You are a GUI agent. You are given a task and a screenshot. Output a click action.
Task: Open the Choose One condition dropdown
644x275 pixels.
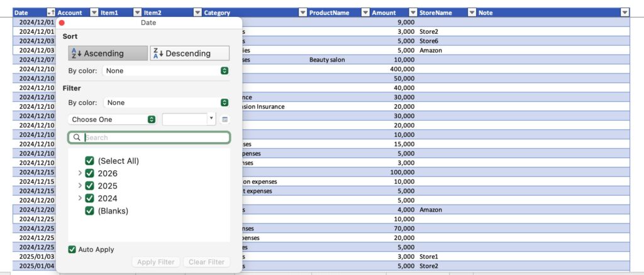(x=112, y=119)
